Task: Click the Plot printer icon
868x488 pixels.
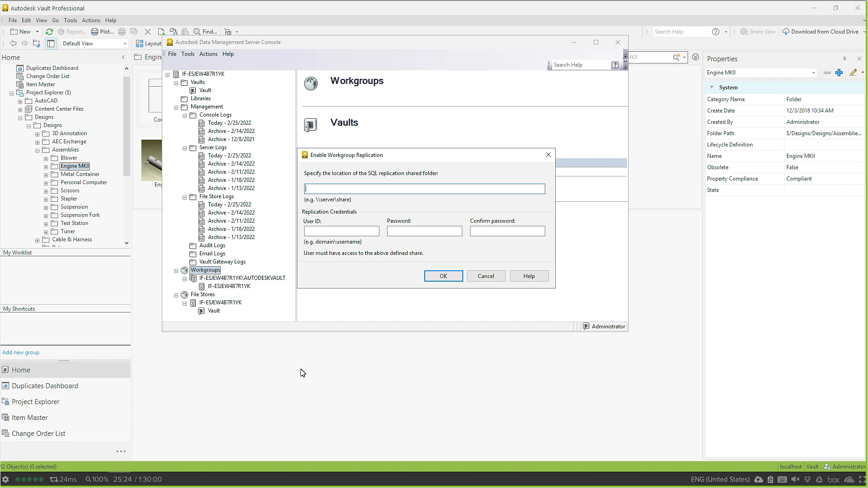Action: point(95,32)
